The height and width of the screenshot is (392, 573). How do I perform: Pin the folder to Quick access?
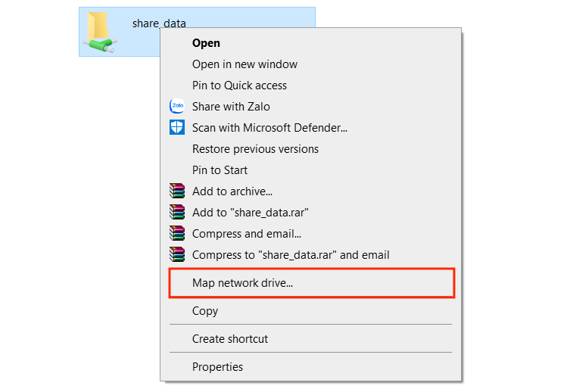(x=239, y=86)
